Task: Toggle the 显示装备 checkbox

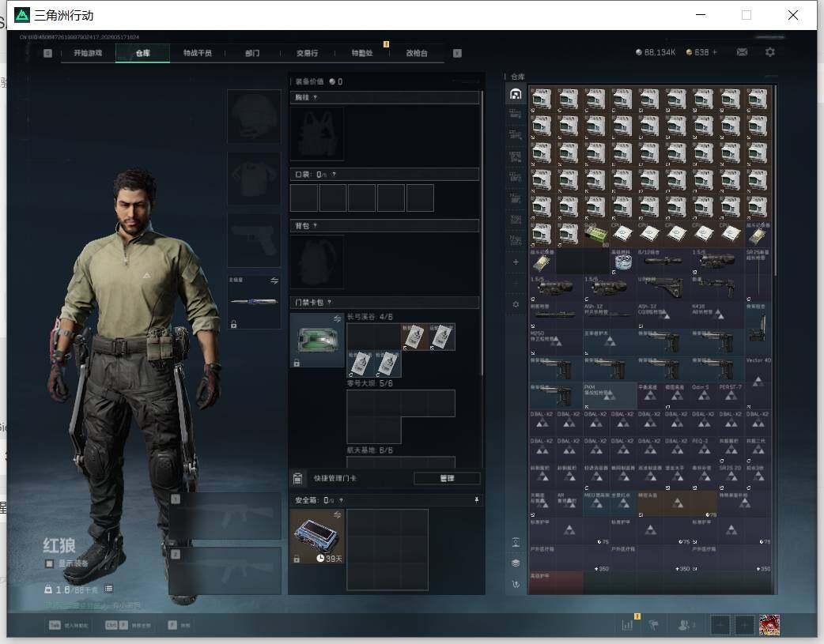Action: pos(49,563)
